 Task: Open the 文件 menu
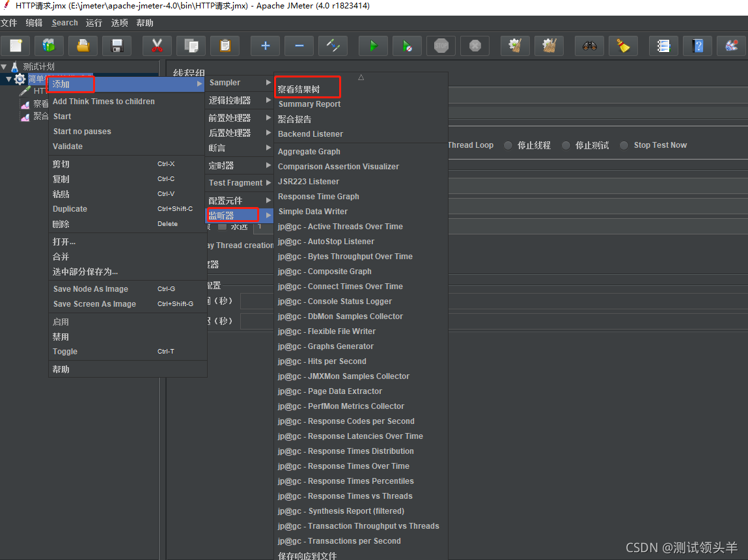[8, 23]
